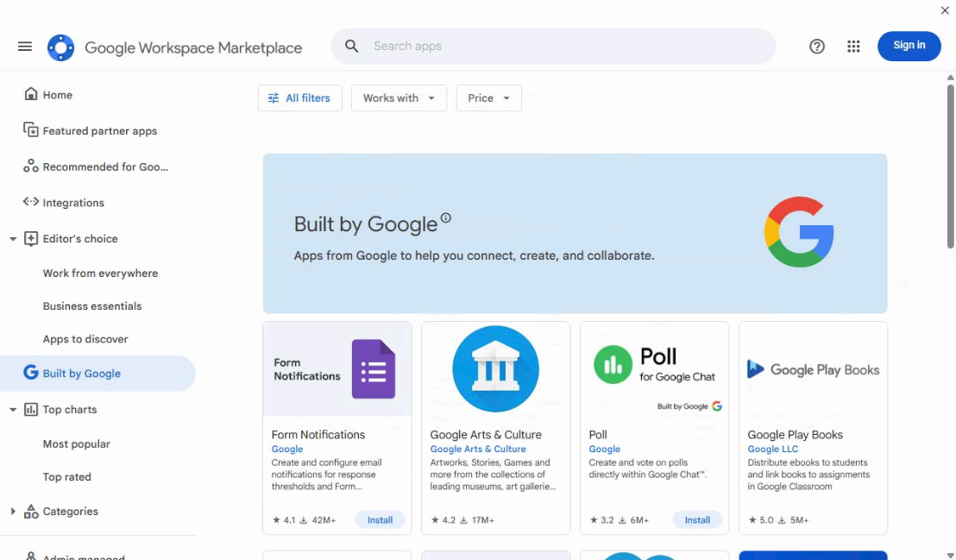
Task: Open the Works with dropdown
Action: coord(399,98)
